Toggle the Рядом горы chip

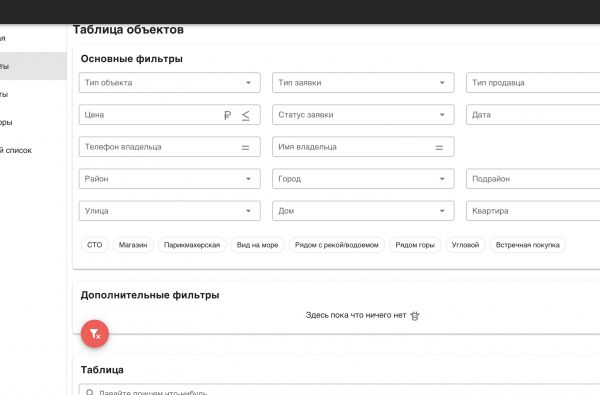[415, 245]
